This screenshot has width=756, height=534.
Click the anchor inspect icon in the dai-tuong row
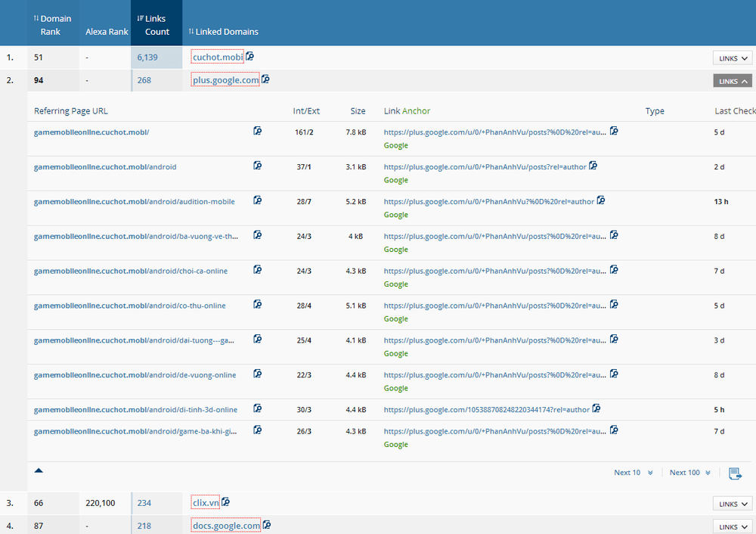click(614, 339)
